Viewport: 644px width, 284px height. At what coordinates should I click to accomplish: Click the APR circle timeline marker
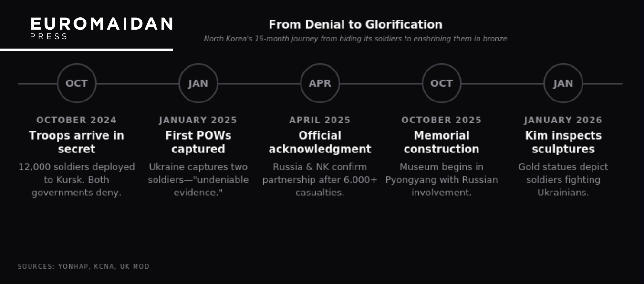point(320,83)
